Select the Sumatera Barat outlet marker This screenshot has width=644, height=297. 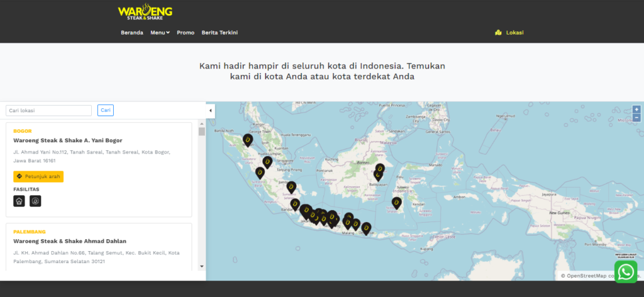(260, 173)
